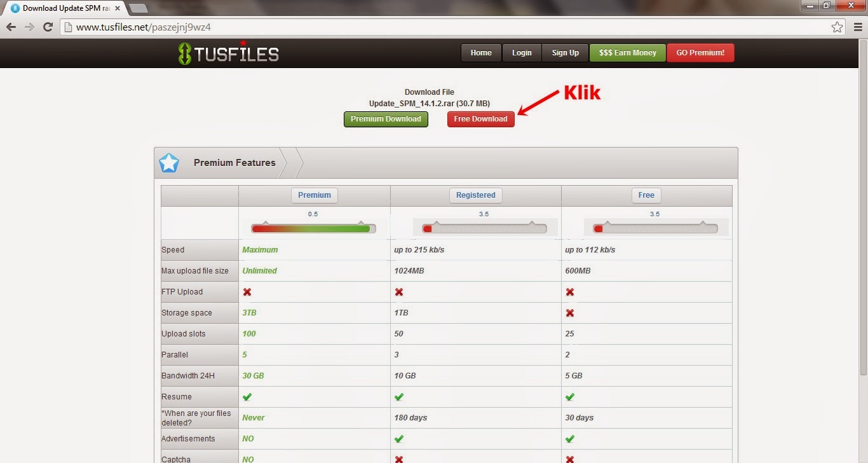Click the FTP Upload red X under Registered
868x463 pixels.
coord(399,292)
